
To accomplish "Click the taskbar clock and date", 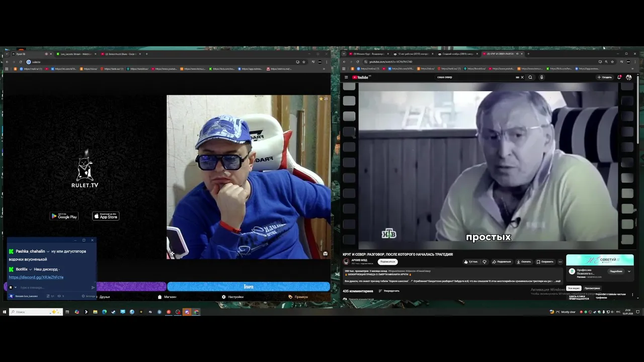I will [627, 312].
